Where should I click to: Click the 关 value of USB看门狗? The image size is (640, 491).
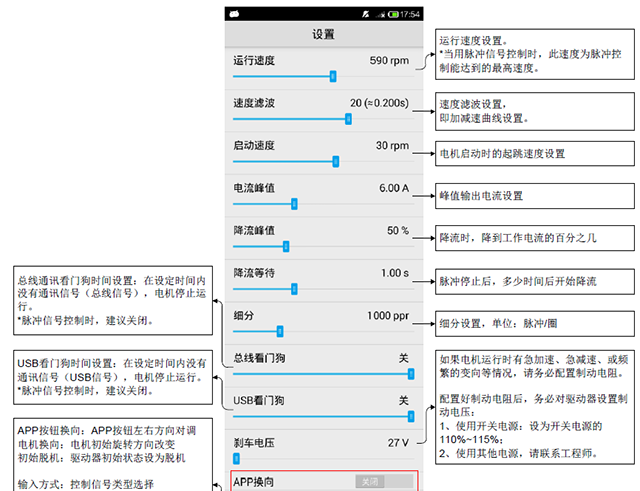click(403, 400)
